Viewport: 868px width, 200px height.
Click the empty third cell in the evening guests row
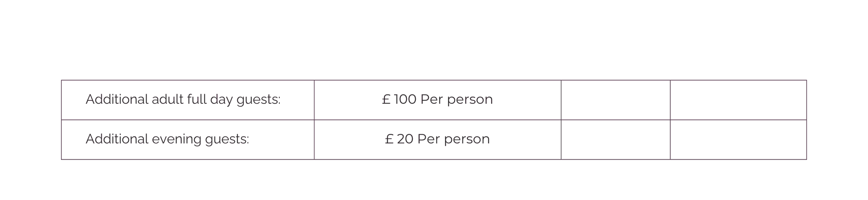[x=615, y=140]
